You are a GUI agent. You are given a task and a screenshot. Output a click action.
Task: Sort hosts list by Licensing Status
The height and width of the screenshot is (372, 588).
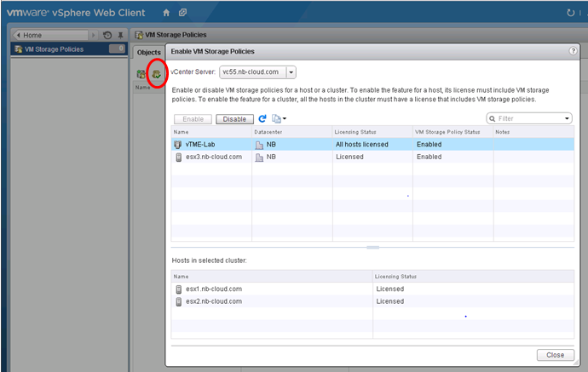[x=474, y=277]
